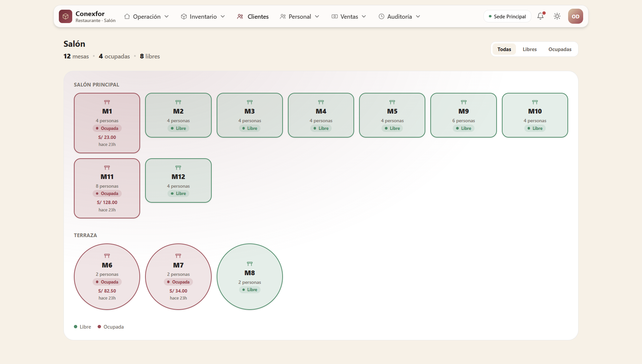This screenshot has width=642, height=364.
Task: Open the Sede Principal location selector
Action: pos(507,16)
